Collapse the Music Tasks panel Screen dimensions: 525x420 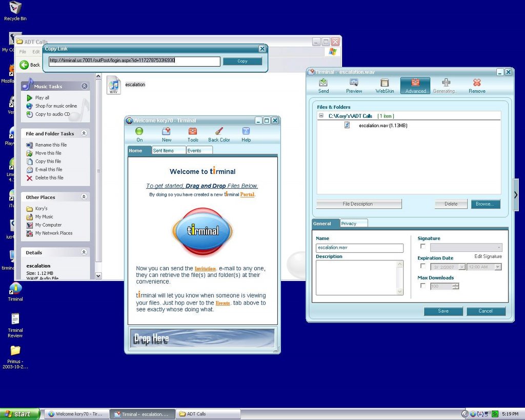[85, 86]
